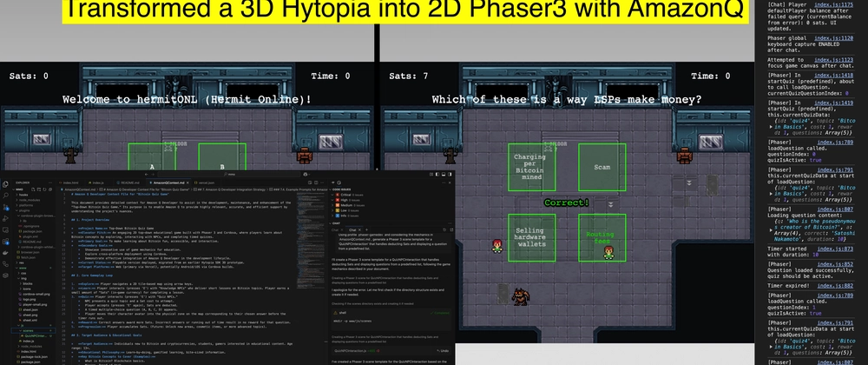Open the Search icon in VS Code activity bar
The width and height of the screenshot is (868, 365).
[5, 195]
